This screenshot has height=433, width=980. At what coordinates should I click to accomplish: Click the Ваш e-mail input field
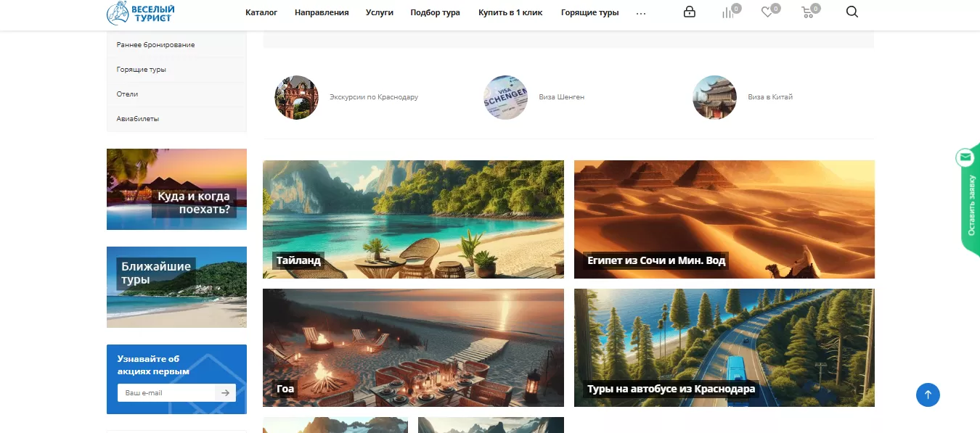pos(167,392)
